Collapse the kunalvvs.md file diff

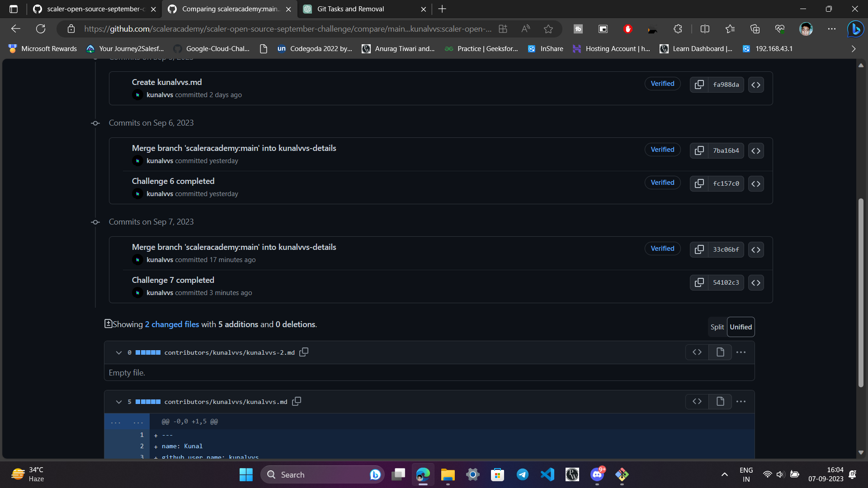tap(119, 402)
